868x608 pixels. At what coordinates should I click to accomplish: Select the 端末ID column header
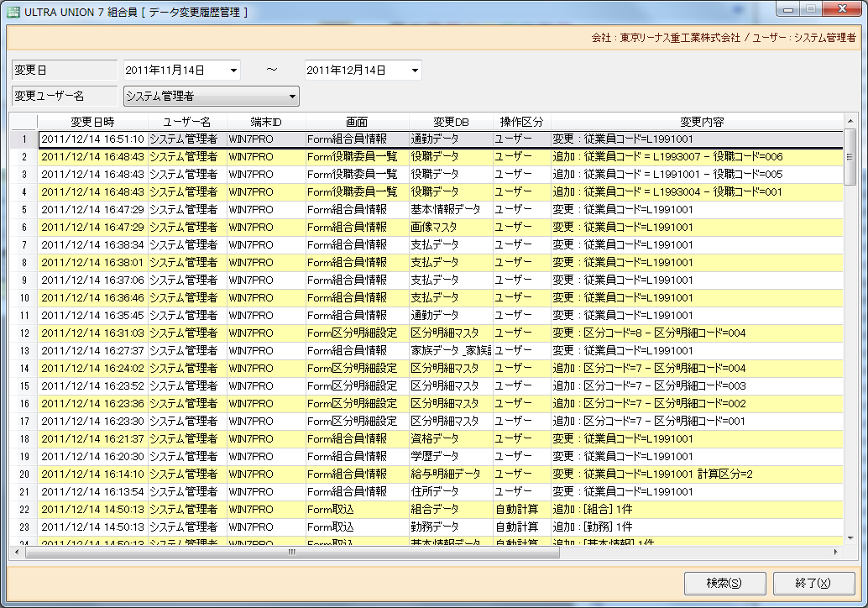[265, 122]
